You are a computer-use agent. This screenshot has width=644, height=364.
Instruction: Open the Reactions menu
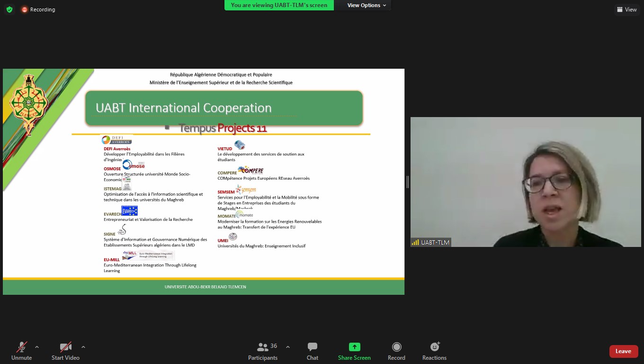tap(434, 351)
